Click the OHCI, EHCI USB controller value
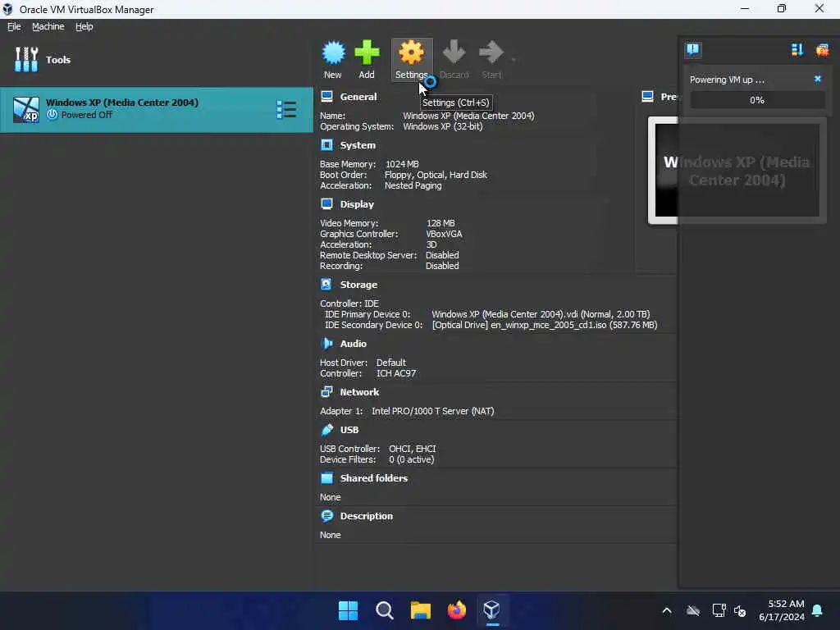Image resolution: width=840 pixels, height=630 pixels. coord(413,449)
